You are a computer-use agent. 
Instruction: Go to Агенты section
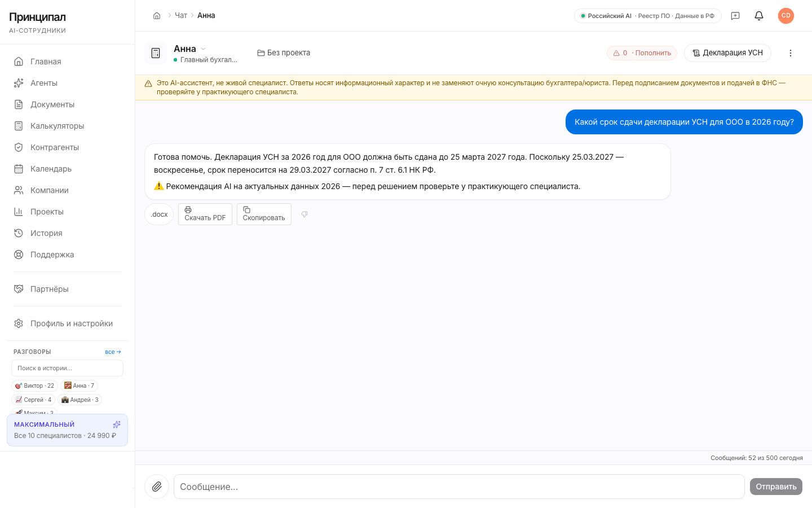coord(68,83)
